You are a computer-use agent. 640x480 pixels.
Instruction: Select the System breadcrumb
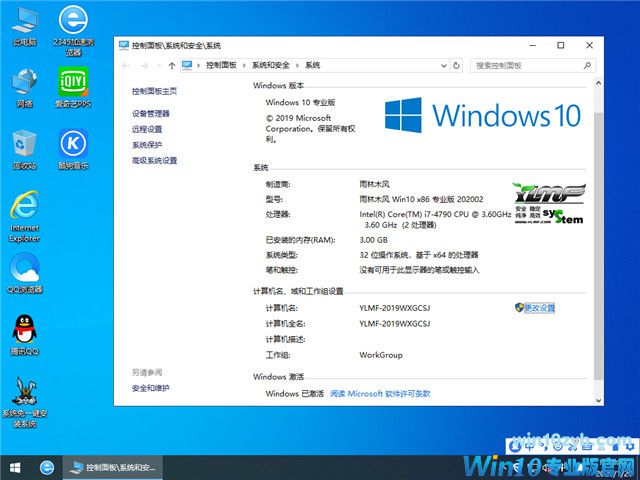pos(313,65)
